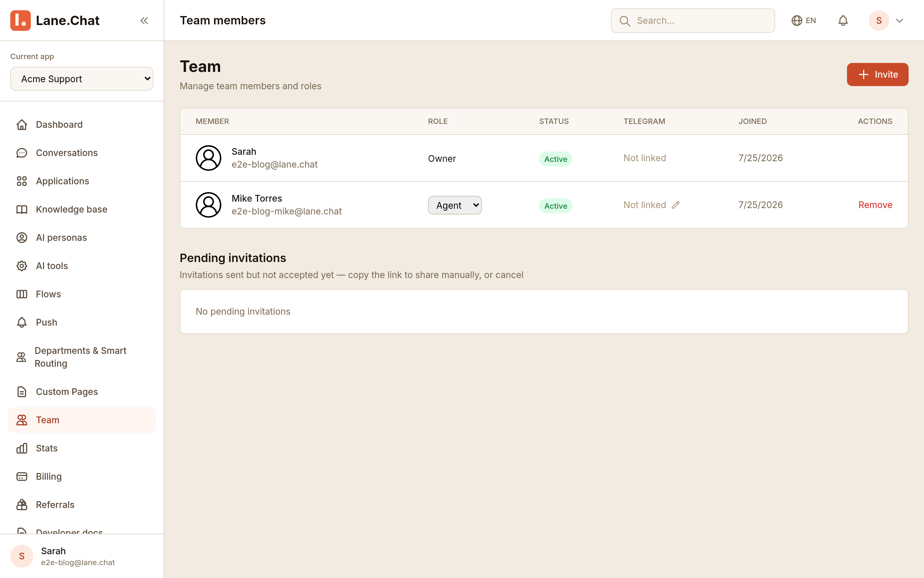
Task: Click the AI personas icon
Action: click(x=22, y=238)
